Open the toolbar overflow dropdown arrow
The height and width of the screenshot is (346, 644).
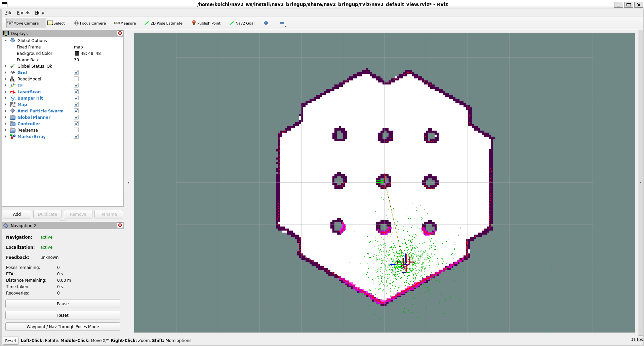286,26
